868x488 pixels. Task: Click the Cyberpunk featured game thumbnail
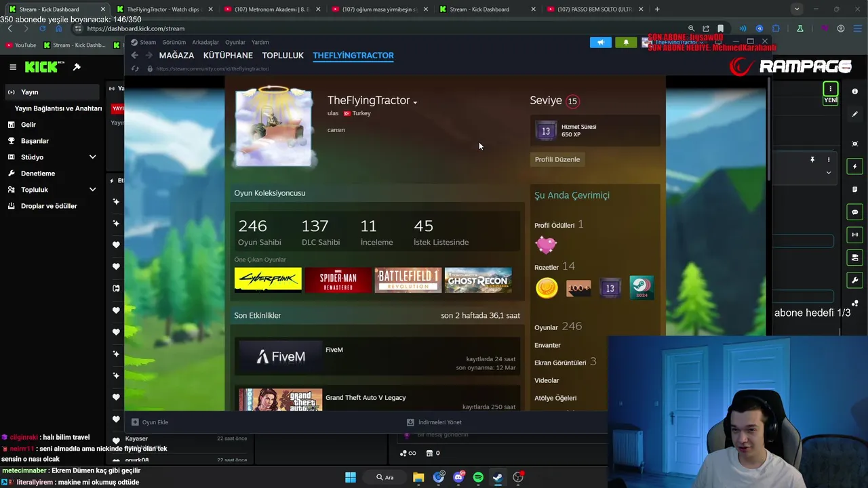tap(268, 280)
